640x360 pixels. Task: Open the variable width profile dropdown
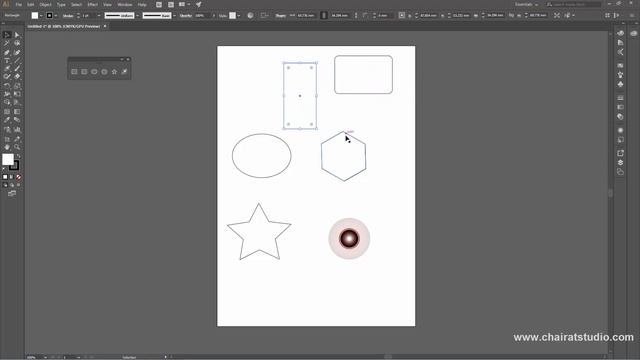[138, 16]
